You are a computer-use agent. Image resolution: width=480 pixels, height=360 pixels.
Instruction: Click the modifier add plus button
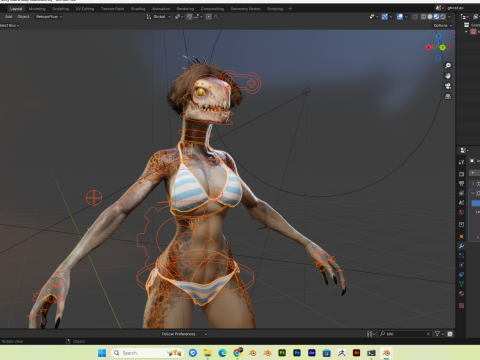coord(473,172)
